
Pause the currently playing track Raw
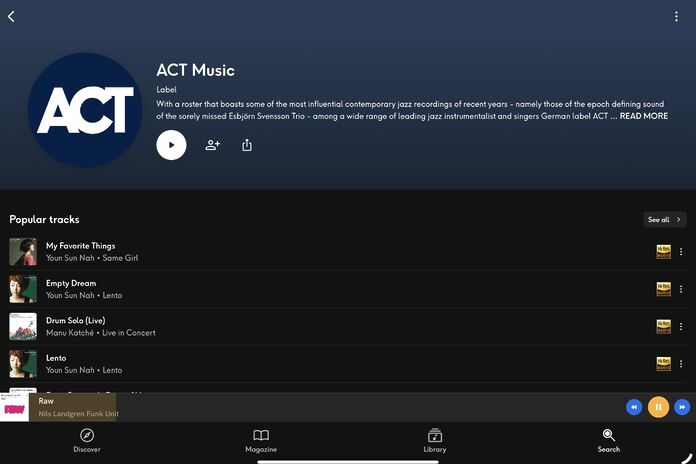(x=658, y=407)
